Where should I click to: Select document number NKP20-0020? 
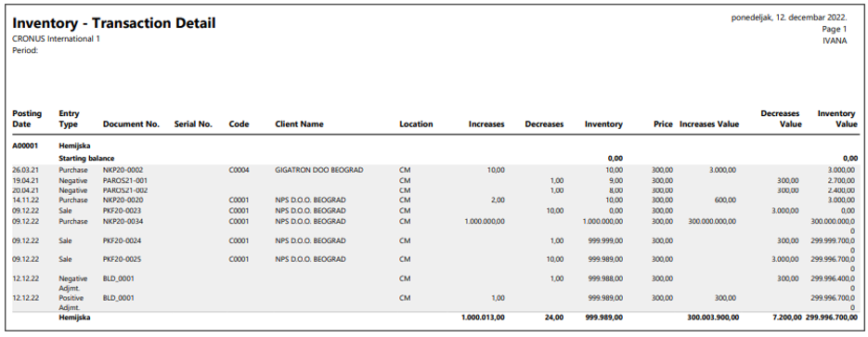click(x=123, y=201)
